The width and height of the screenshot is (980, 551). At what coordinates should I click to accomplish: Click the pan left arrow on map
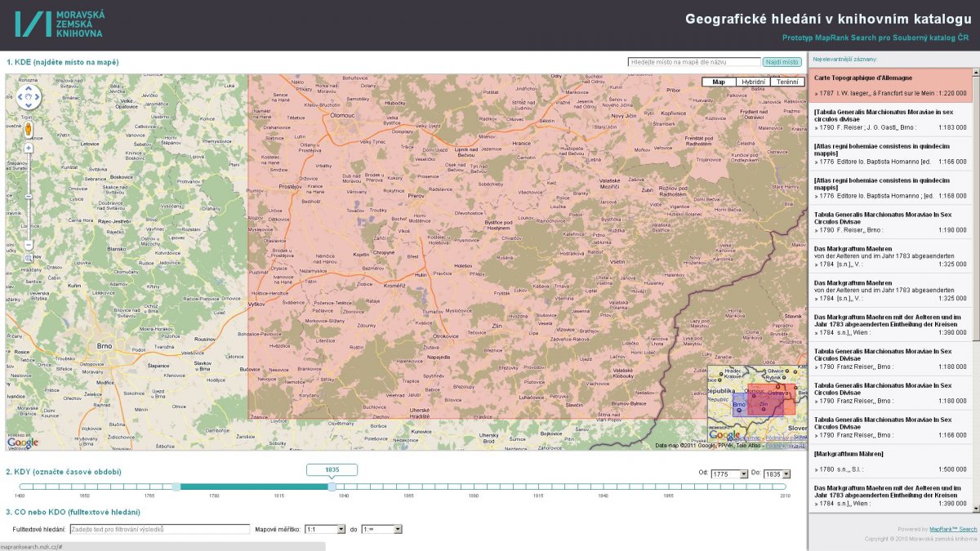pos(20,97)
